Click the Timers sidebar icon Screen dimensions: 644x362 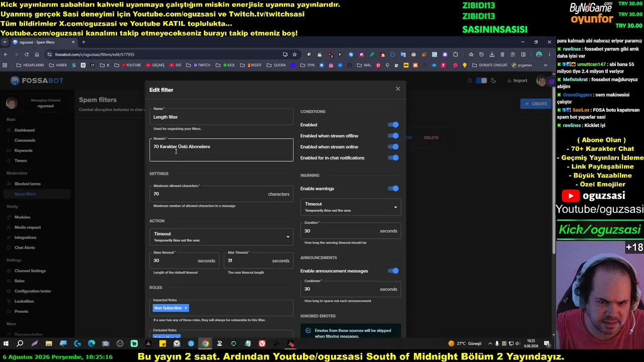click(x=9, y=160)
